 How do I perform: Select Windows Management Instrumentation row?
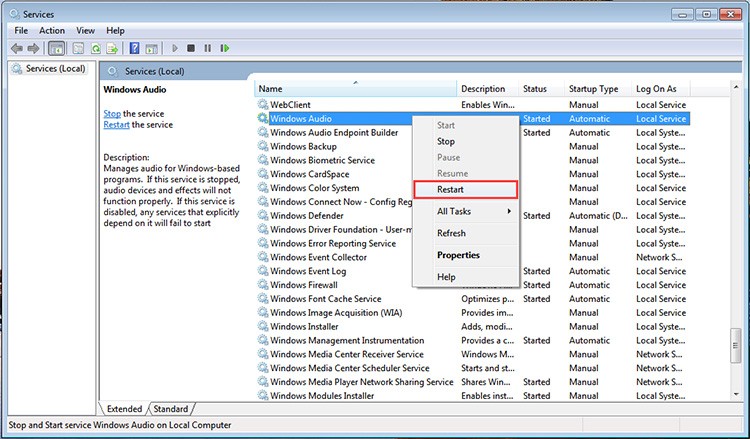[472, 340]
